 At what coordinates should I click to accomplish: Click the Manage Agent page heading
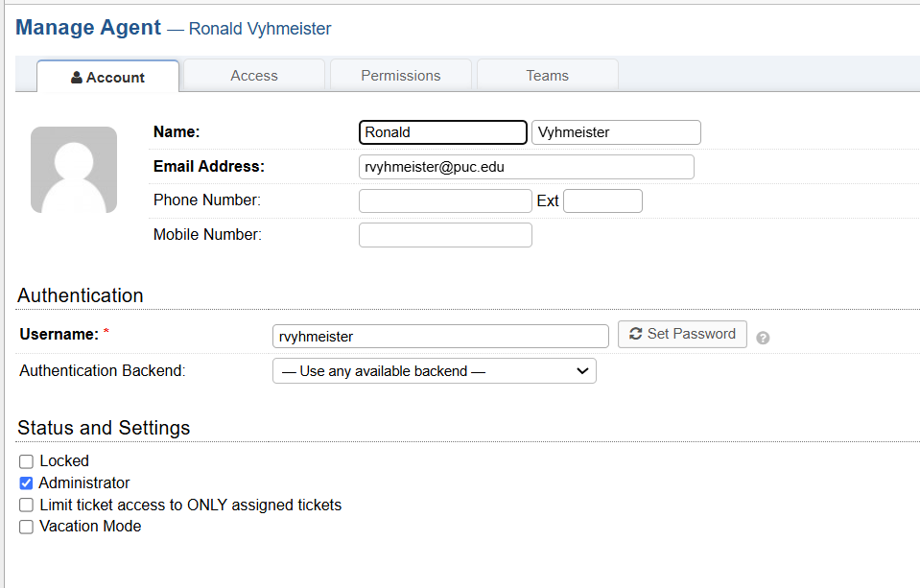pos(88,28)
